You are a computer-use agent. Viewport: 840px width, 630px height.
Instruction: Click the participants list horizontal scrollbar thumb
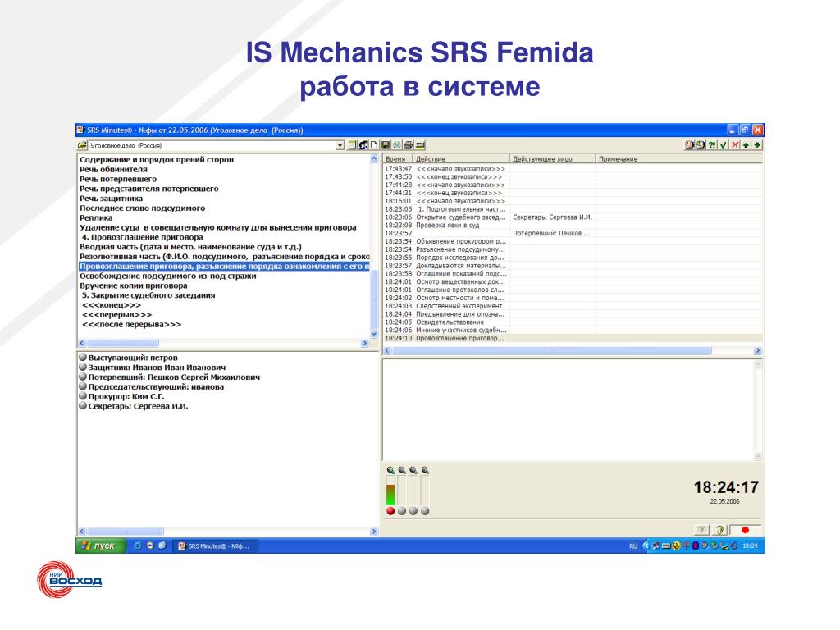126,532
